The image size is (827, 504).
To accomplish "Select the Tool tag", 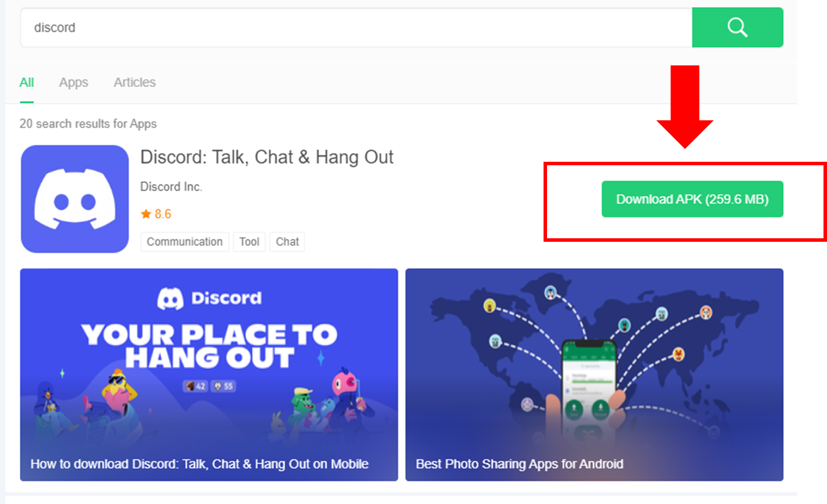I will point(250,242).
